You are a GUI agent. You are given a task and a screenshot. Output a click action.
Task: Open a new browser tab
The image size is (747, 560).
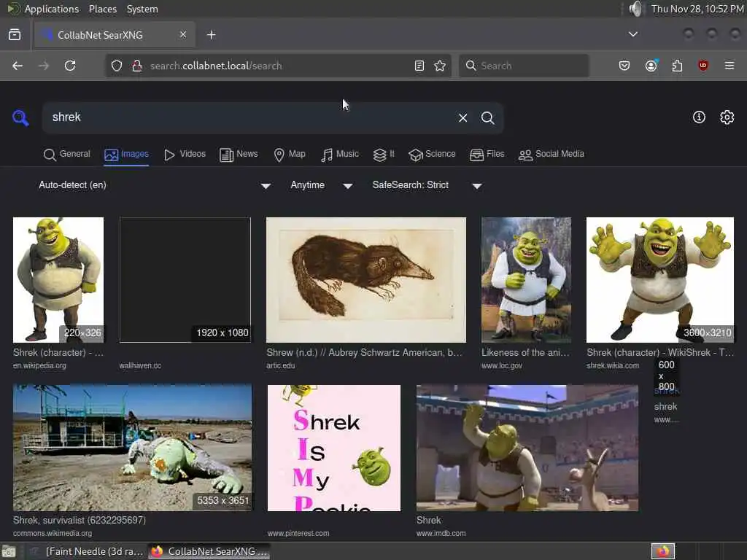click(x=212, y=35)
